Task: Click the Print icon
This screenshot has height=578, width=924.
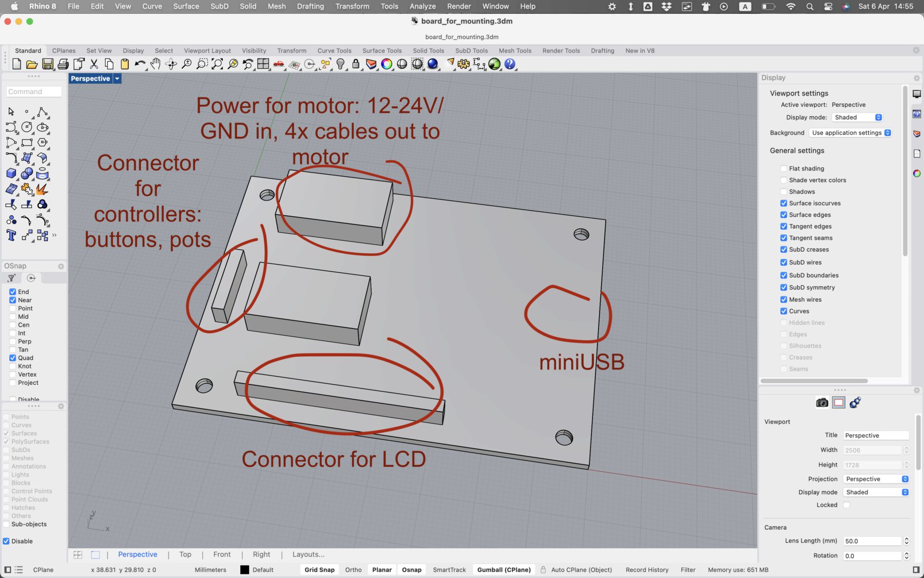Action: click(x=63, y=64)
